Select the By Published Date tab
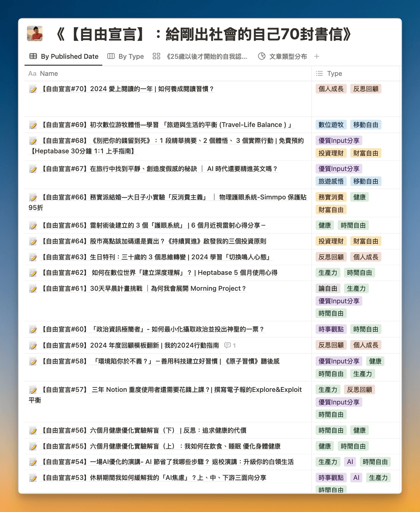 pos(64,56)
